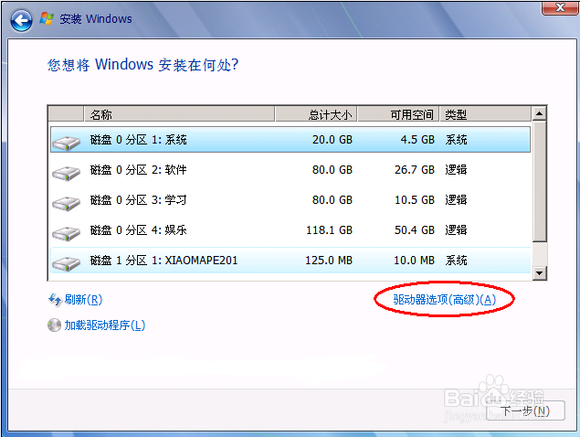Click the scroll up arrow of partition list
Screen dimensions: 580x437
pyautogui.click(x=539, y=114)
